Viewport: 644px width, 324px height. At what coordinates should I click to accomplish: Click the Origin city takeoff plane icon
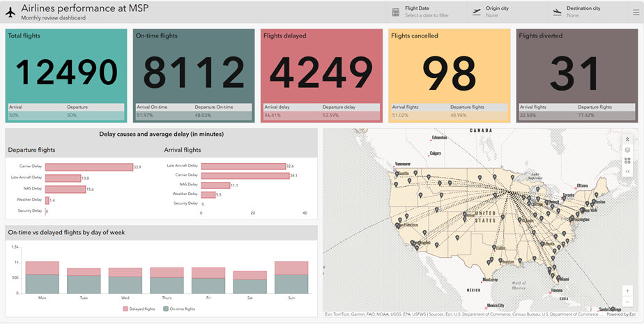pyautogui.click(x=477, y=13)
